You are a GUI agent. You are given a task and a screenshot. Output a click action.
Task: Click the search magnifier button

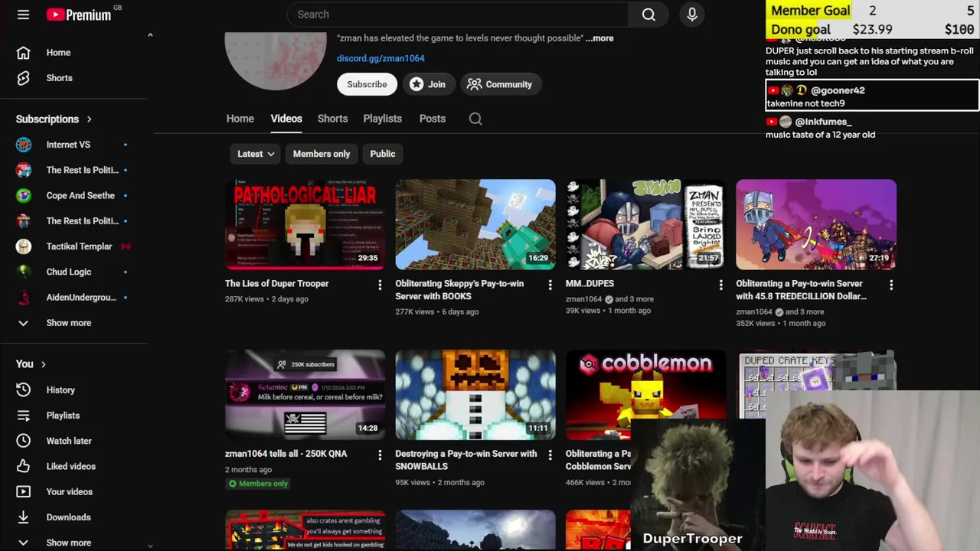click(648, 15)
